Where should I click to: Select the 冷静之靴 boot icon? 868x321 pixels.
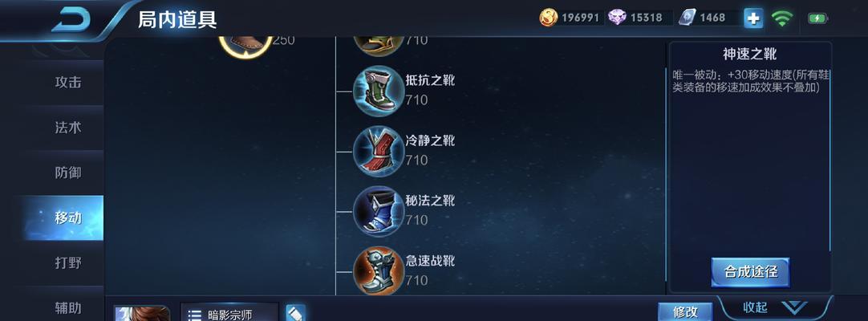click(379, 151)
